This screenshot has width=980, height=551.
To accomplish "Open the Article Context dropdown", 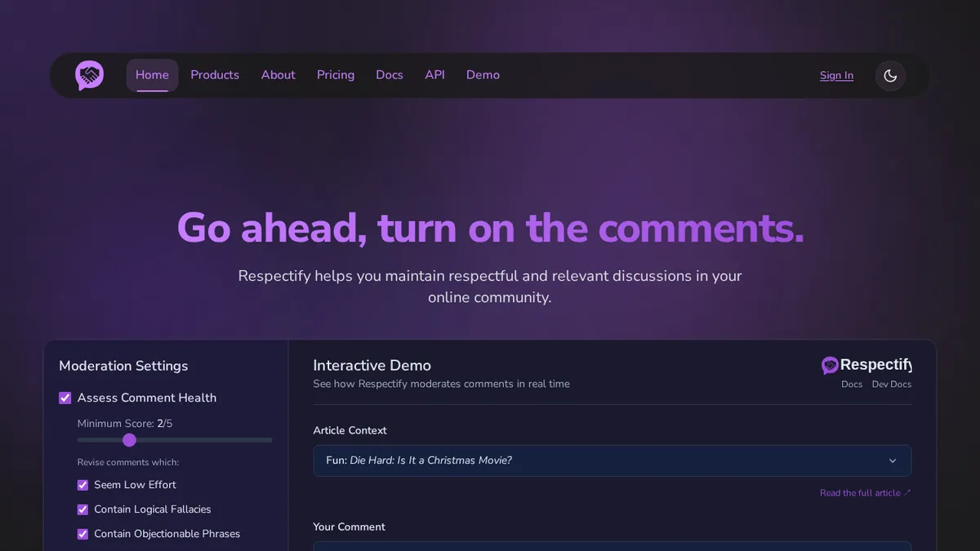I will coord(612,460).
